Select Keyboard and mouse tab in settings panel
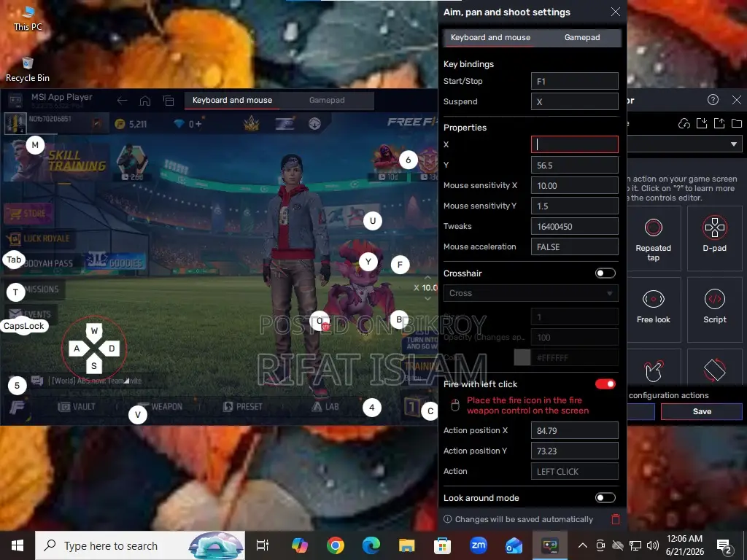Screen dimensions: 747x560 [x=490, y=38]
